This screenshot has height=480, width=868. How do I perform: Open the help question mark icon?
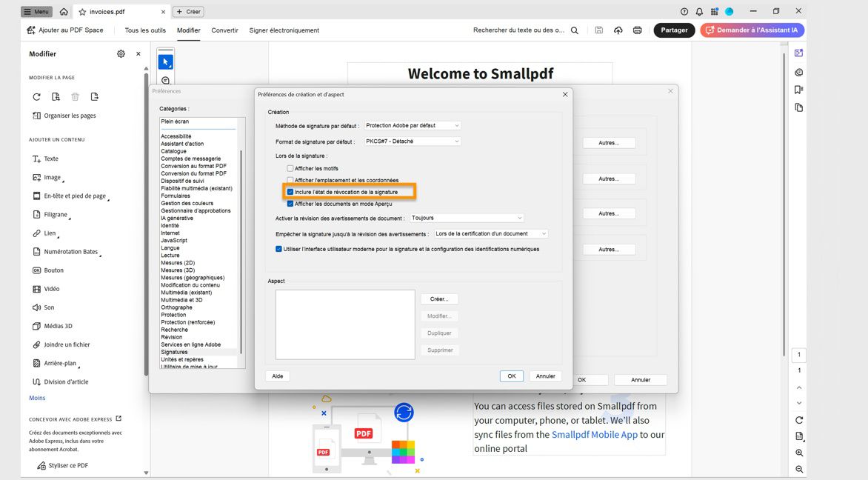tap(684, 12)
